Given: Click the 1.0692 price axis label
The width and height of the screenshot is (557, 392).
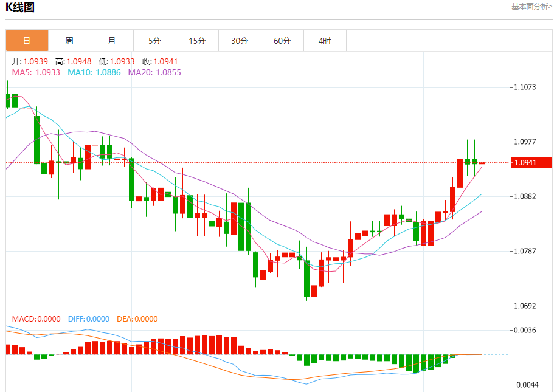Looking at the screenshot, I should click(x=525, y=306).
